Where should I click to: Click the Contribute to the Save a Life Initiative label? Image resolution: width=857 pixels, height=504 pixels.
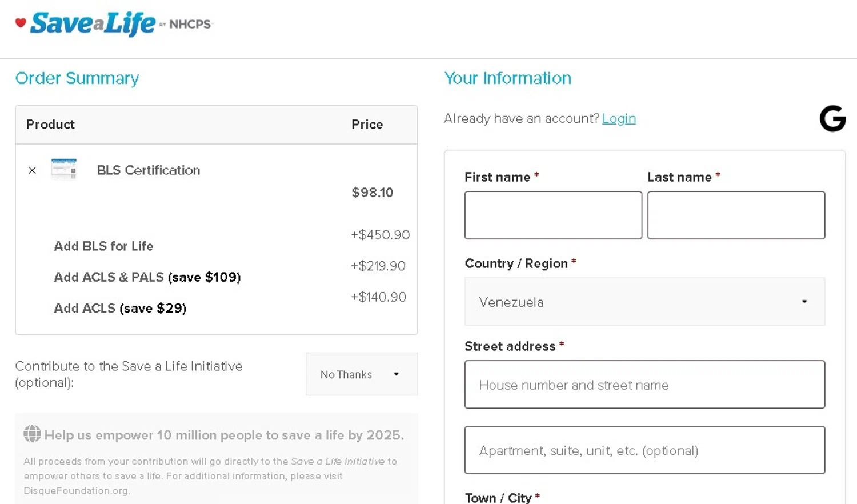click(x=129, y=374)
